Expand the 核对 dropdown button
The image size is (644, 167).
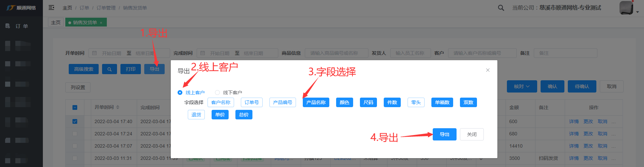[x=522, y=86]
